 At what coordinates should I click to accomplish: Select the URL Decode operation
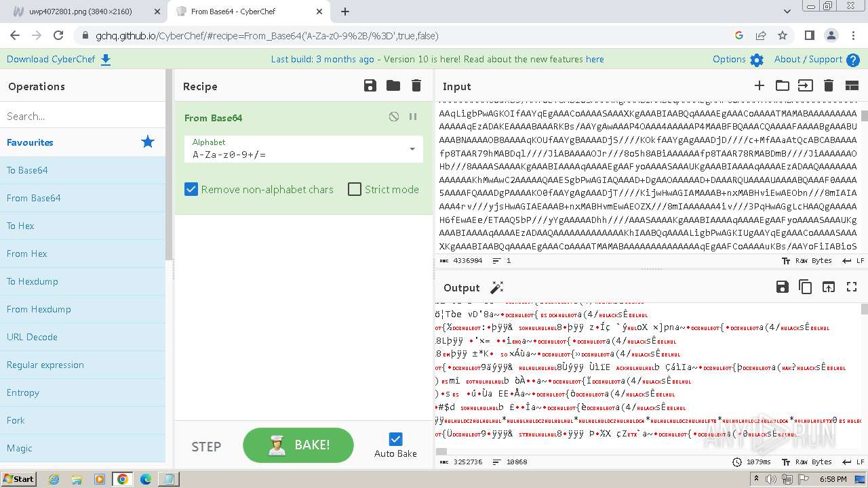click(83, 337)
